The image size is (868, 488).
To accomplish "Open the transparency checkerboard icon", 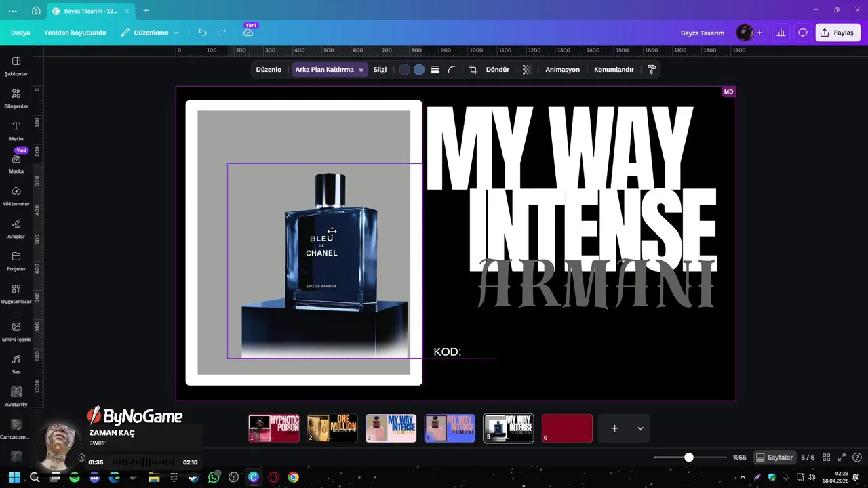I will click(x=527, y=70).
